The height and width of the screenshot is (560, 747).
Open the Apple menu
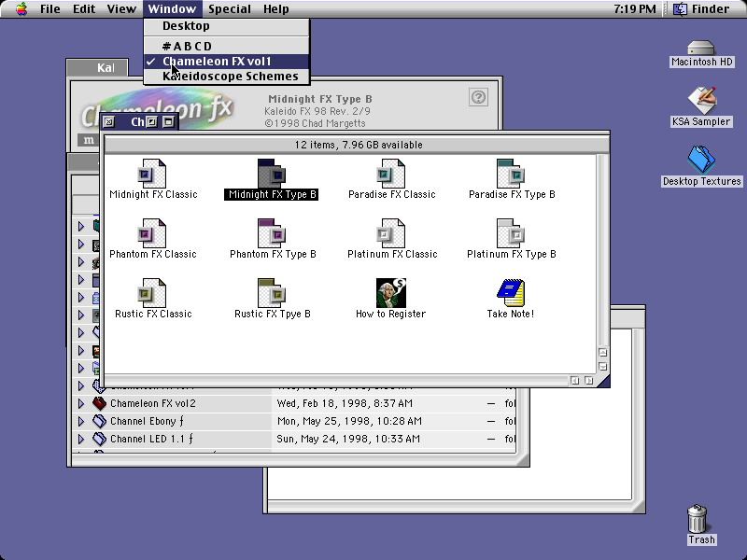pyautogui.click(x=21, y=8)
